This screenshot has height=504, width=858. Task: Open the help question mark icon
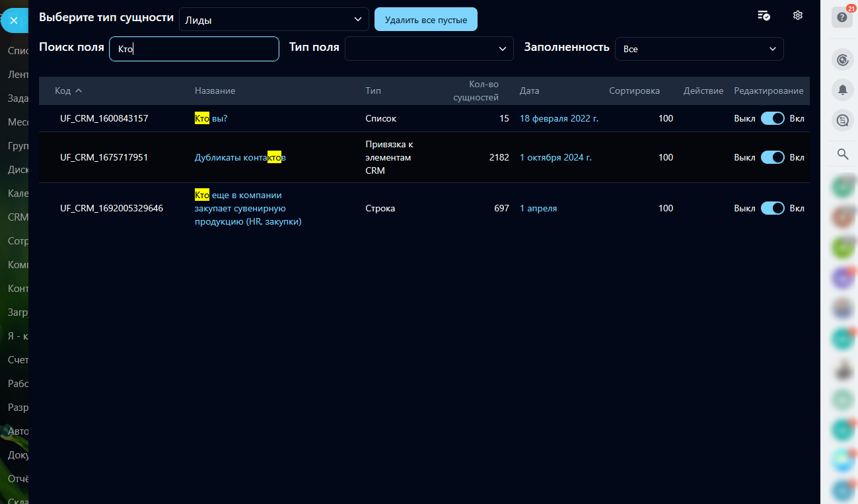click(x=842, y=17)
